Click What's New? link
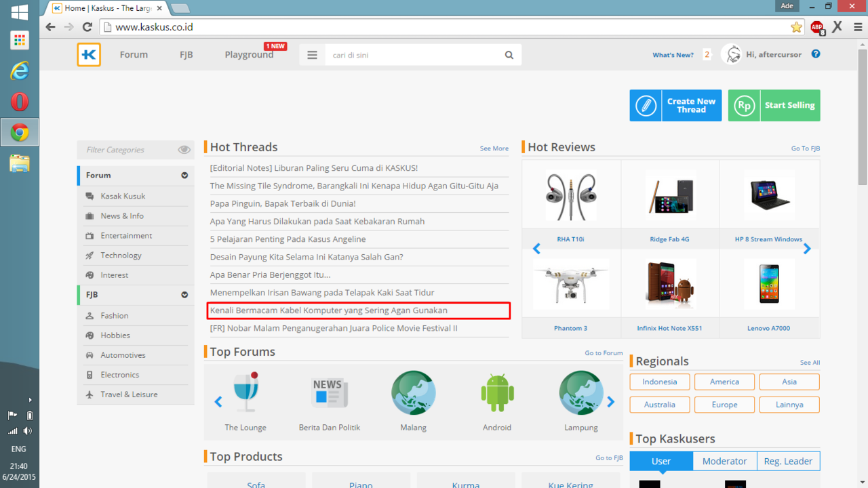Viewport: 868px width, 488px height. click(x=673, y=55)
